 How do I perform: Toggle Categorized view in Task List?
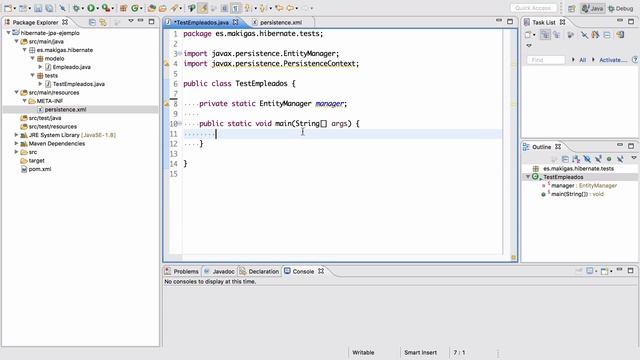[545, 35]
